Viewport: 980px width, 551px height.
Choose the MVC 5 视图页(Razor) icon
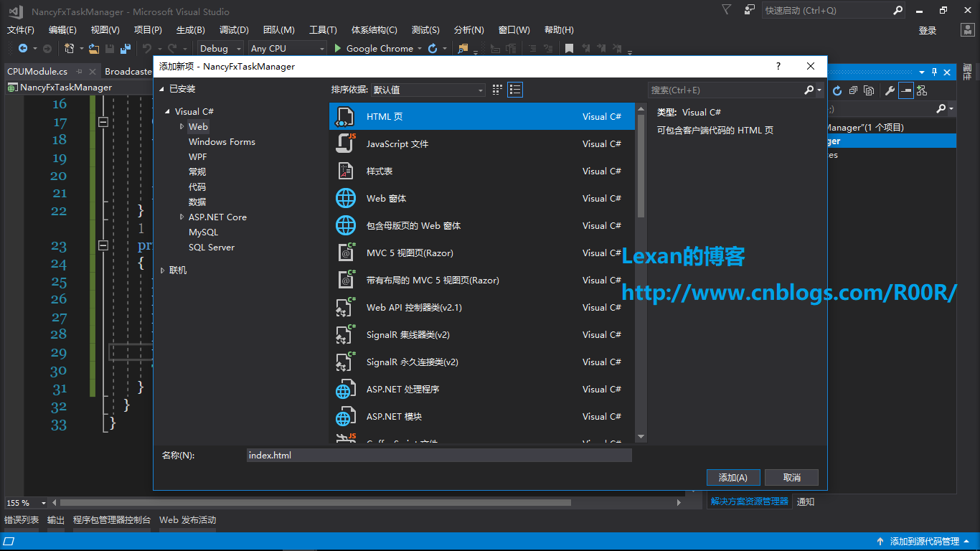[346, 253]
